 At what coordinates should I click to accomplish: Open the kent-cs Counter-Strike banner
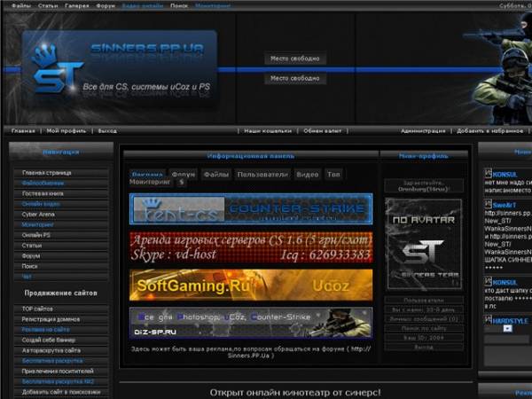[x=251, y=208]
